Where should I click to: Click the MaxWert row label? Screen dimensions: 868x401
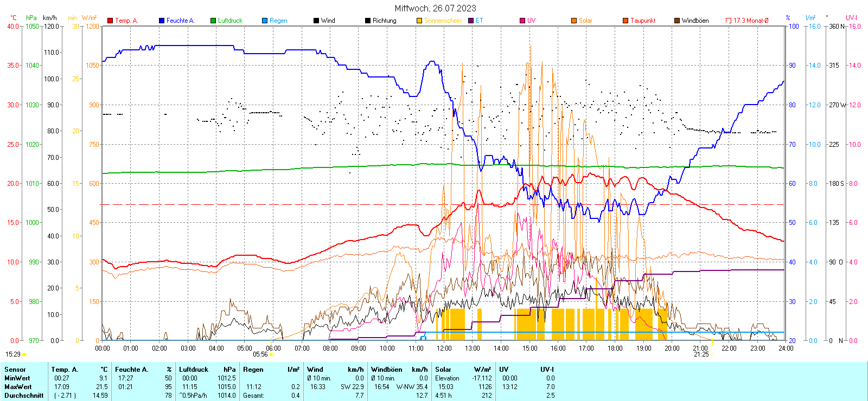tap(18, 387)
